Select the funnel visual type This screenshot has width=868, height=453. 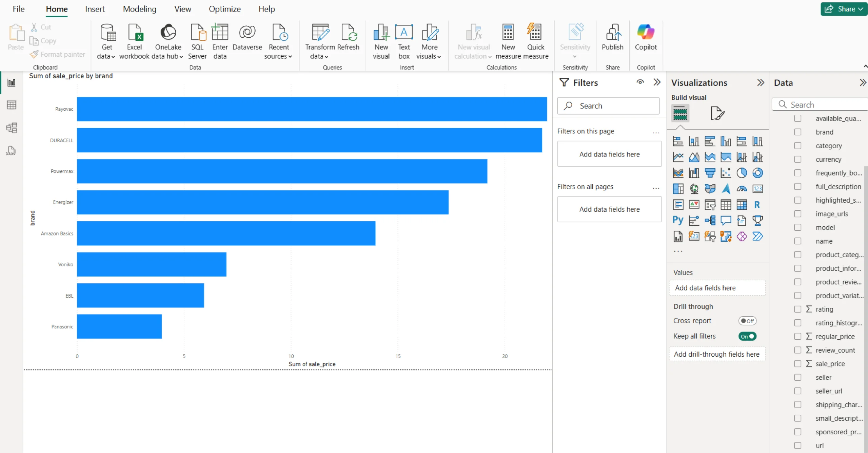click(710, 173)
